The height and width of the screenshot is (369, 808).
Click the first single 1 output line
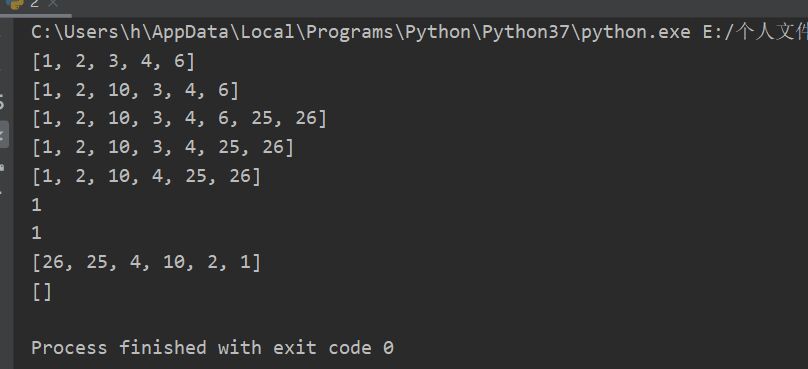[x=36, y=206]
